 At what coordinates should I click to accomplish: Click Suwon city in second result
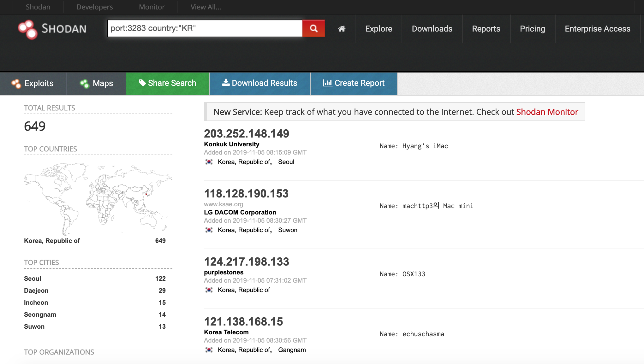click(x=288, y=230)
